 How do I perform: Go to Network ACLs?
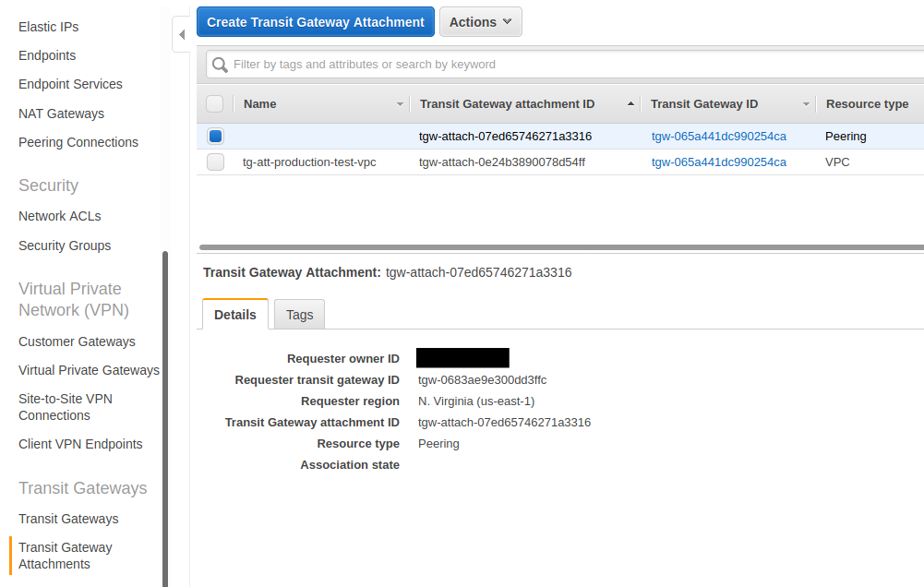[59, 216]
